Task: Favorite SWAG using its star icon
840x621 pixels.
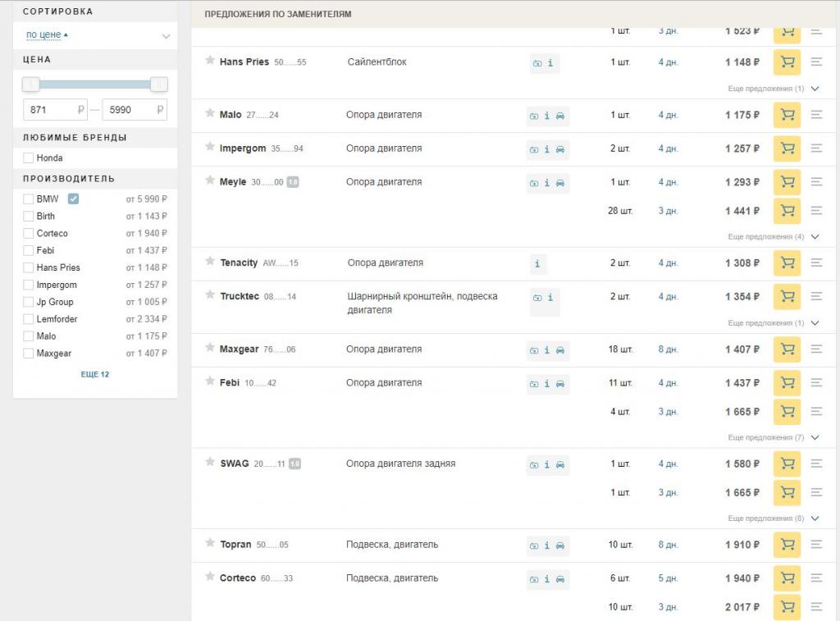Action: tap(210, 462)
